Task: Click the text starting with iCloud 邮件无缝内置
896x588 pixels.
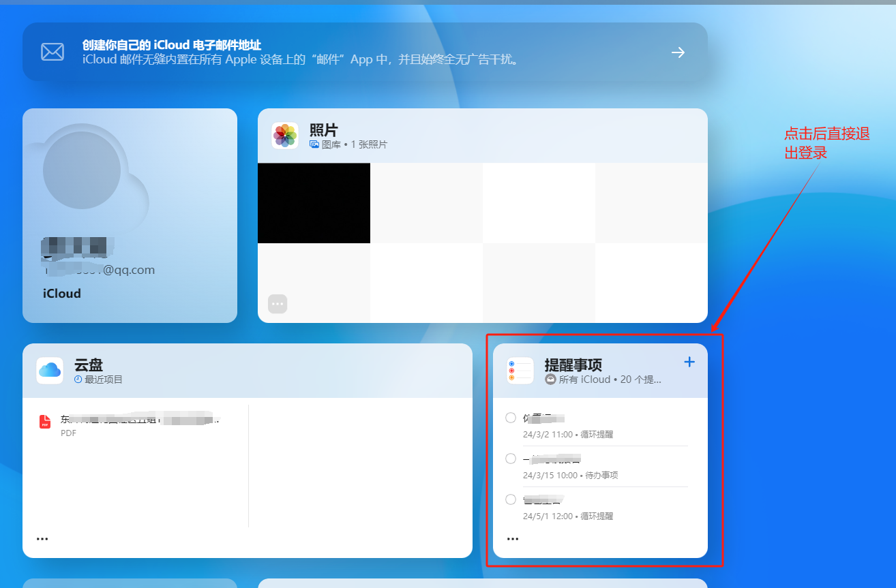Action: pyautogui.click(x=303, y=59)
